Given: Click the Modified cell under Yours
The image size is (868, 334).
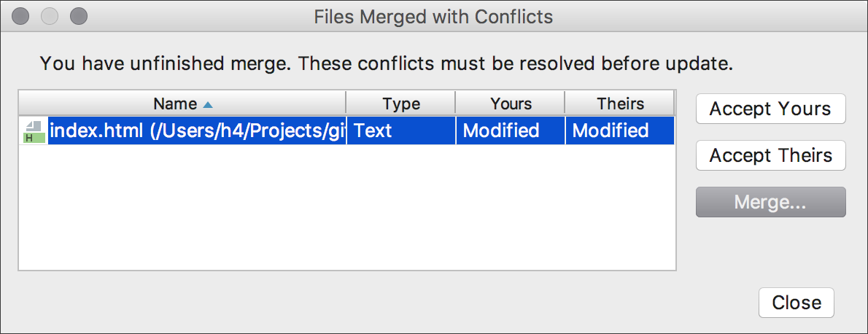Looking at the screenshot, I should pos(511,131).
